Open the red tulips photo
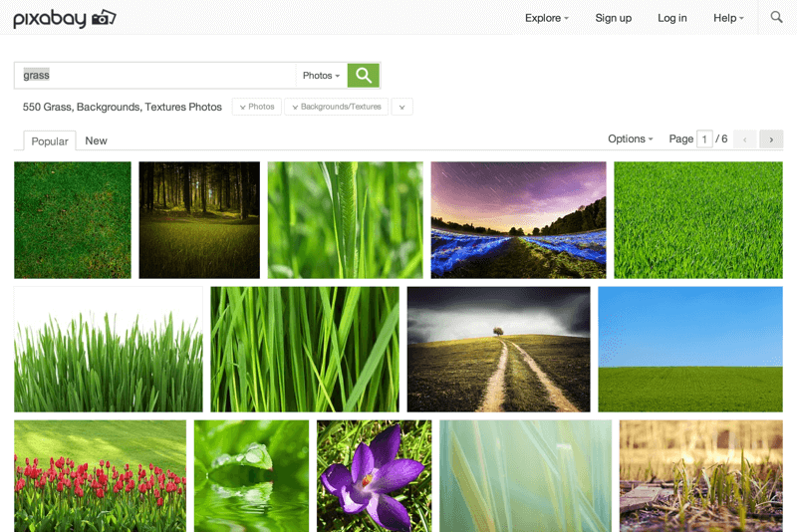This screenshot has width=797, height=532. 101,476
